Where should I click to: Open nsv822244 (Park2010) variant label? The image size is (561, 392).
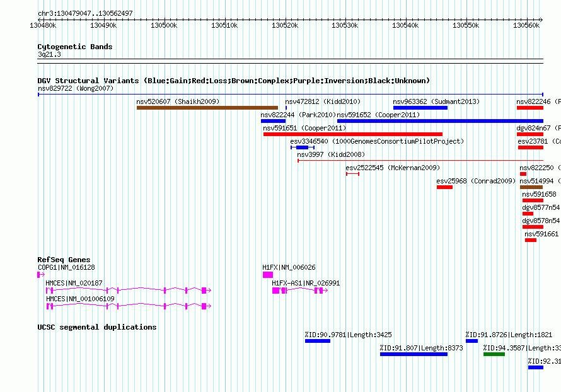tap(298, 115)
